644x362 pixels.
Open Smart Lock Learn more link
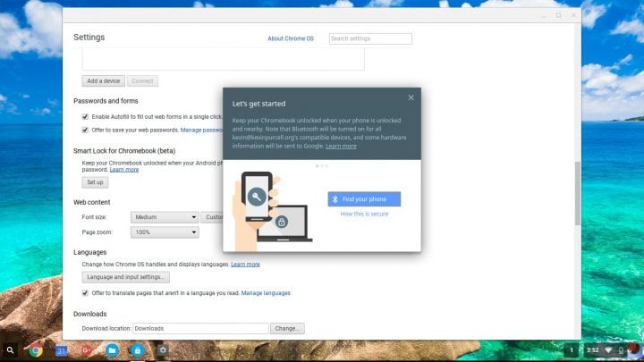point(124,170)
